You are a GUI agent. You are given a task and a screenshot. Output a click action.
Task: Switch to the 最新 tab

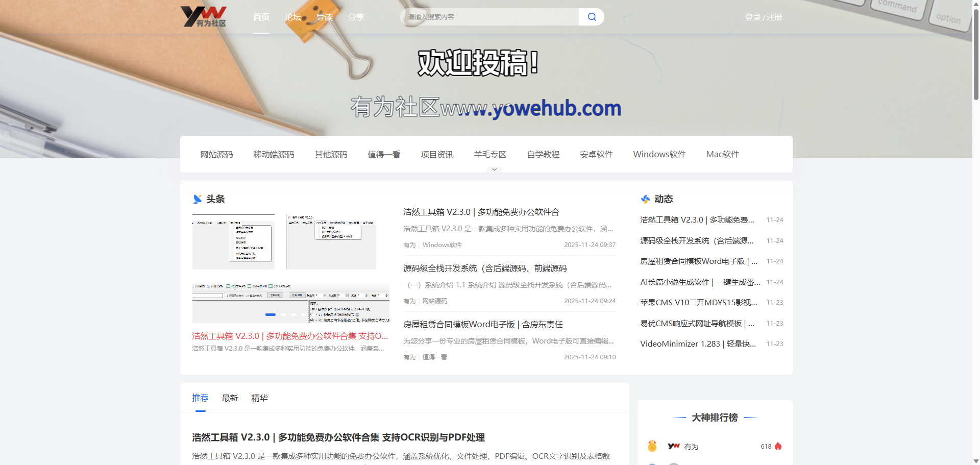(230, 398)
